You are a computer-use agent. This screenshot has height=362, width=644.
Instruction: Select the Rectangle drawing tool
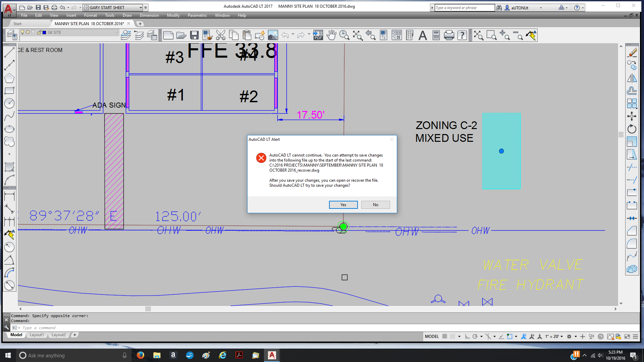pyautogui.click(x=9, y=90)
